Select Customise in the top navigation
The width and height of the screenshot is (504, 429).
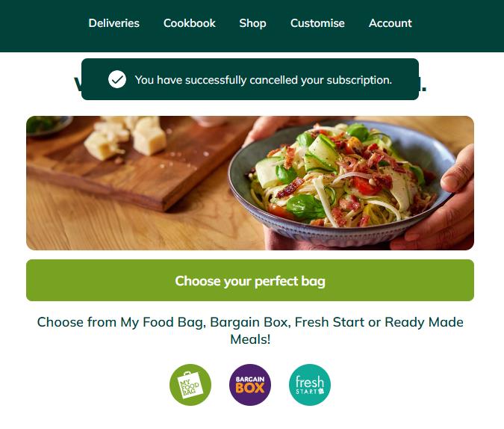tap(317, 23)
